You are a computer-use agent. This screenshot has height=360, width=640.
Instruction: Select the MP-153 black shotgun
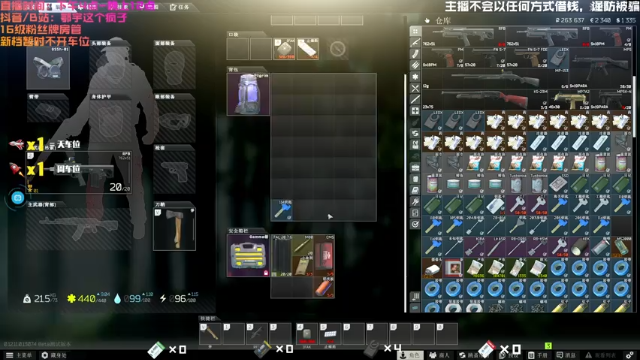[495, 78]
